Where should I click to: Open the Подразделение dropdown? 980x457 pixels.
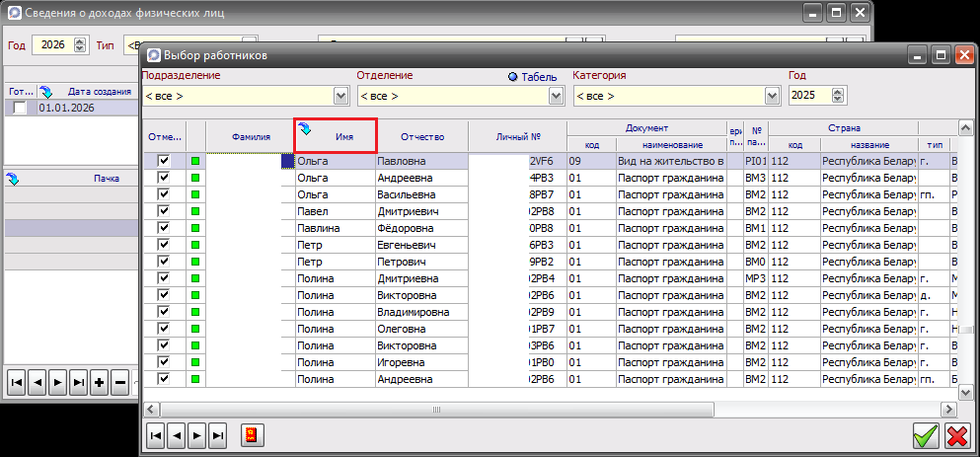(341, 96)
